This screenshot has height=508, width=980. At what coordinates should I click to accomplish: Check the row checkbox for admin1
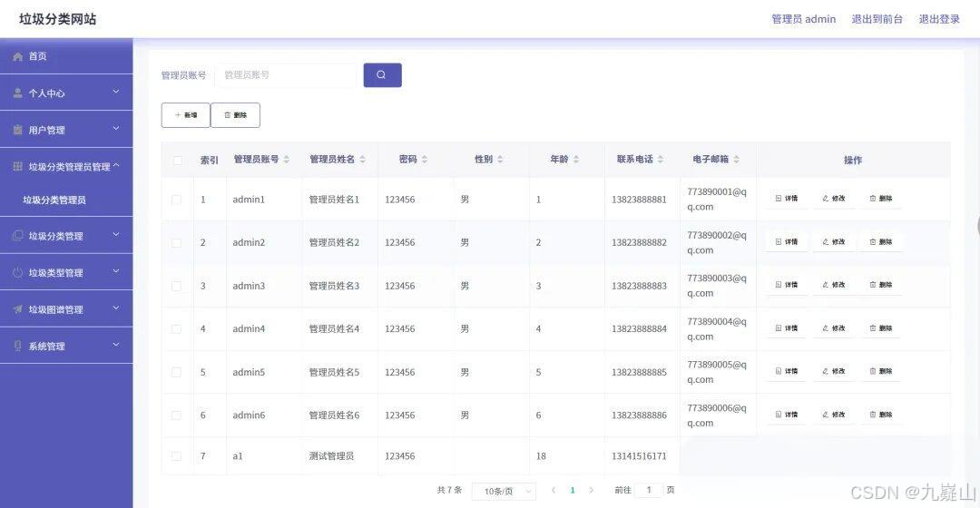[176, 200]
